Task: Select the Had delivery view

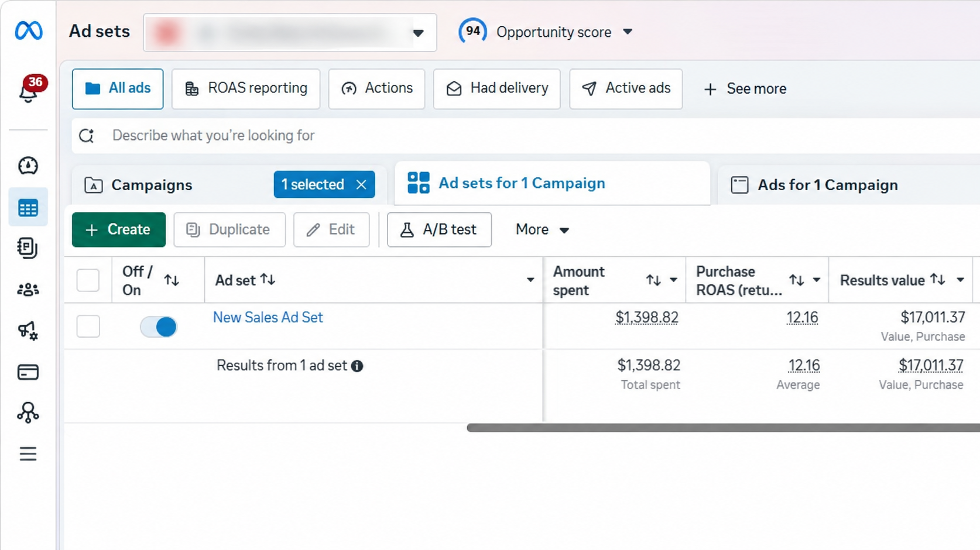Action: point(497,89)
